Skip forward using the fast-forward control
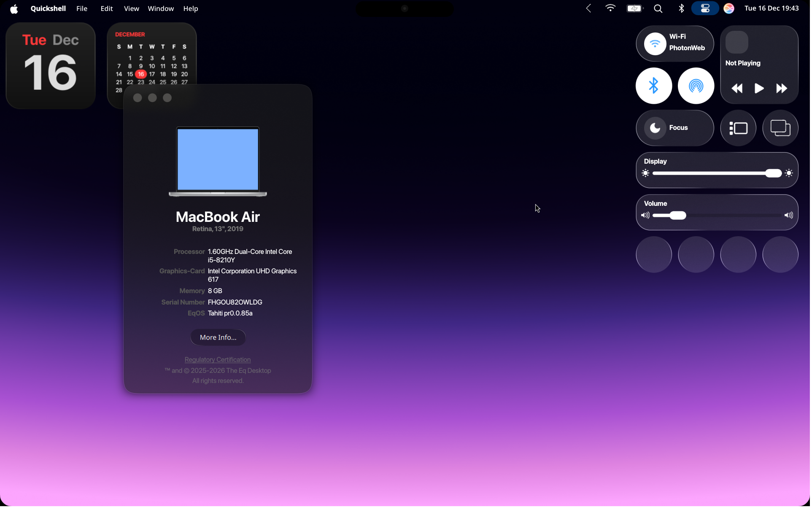 coord(782,88)
